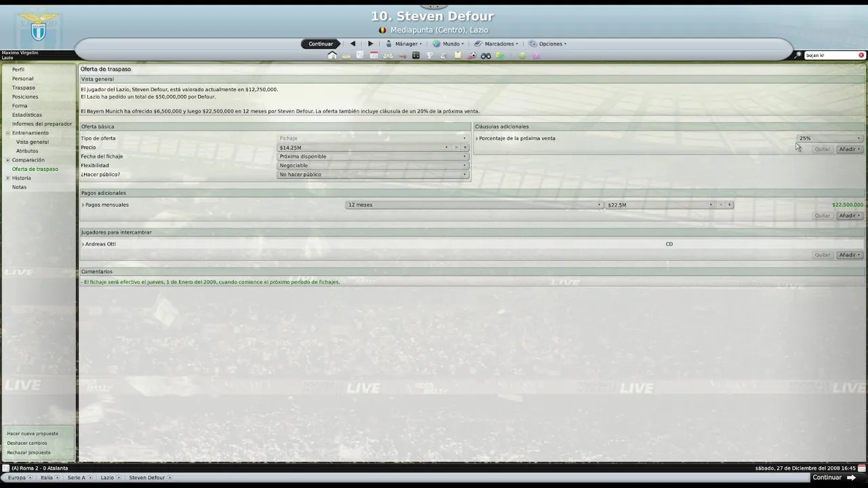This screenshot has width=868, height=488.
Task: Open the tactics board icon
Action: point(416,56)
